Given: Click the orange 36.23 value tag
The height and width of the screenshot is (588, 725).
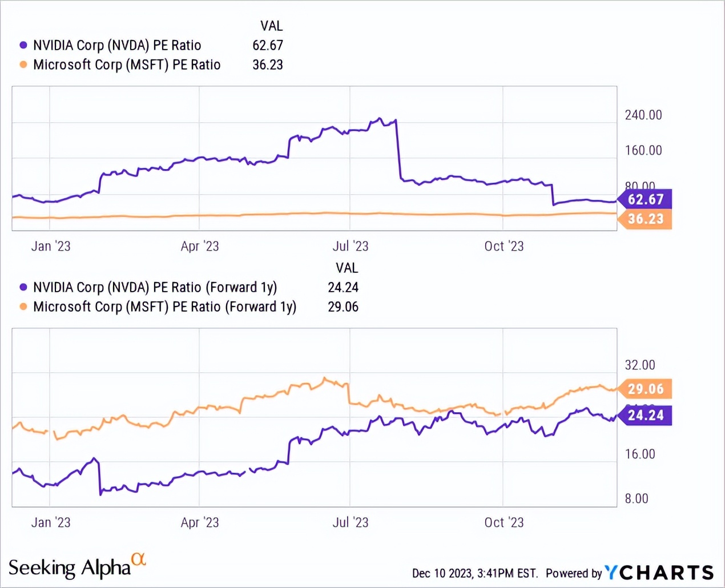Looking at the screenshot, I should click(645, 219).
